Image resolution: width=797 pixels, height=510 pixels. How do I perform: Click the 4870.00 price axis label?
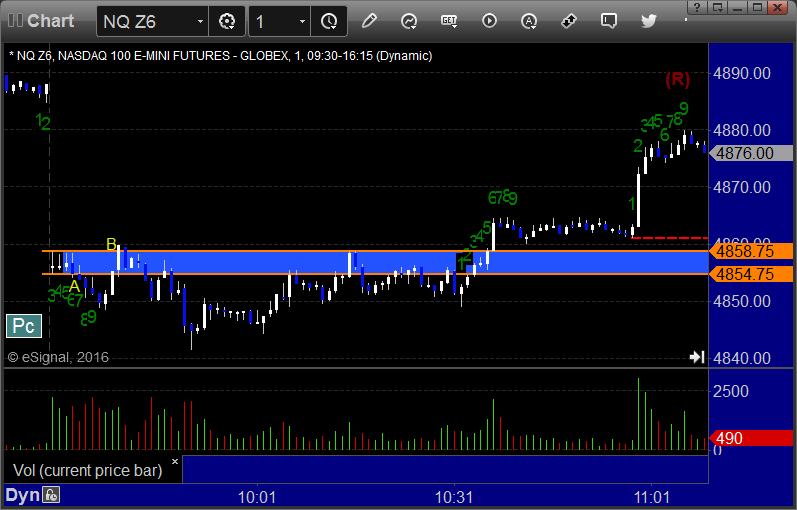(x=742, y=187)
